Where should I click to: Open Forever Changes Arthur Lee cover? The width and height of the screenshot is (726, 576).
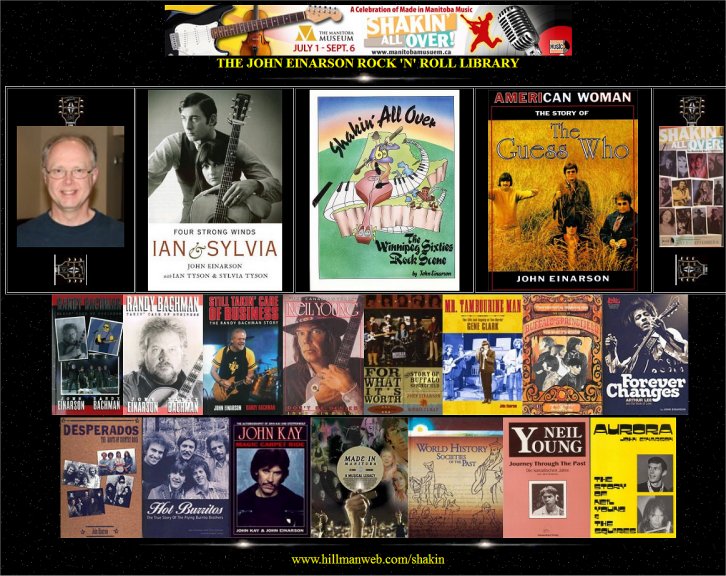coord(645,354)
